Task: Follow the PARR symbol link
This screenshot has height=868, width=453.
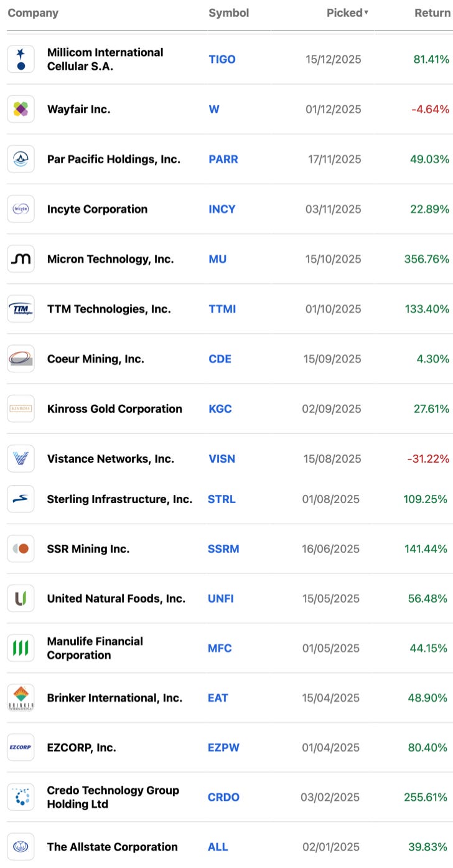Action: click(223, 159)
